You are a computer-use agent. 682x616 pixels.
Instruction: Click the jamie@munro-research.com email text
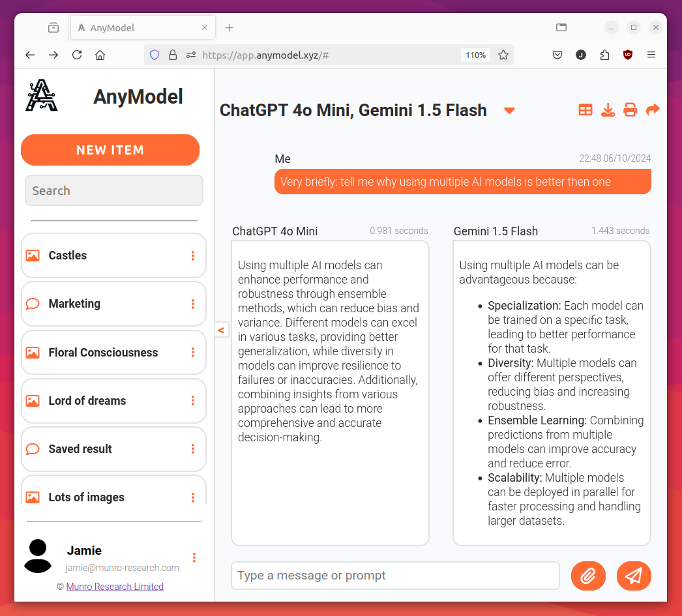pos(122,568)
